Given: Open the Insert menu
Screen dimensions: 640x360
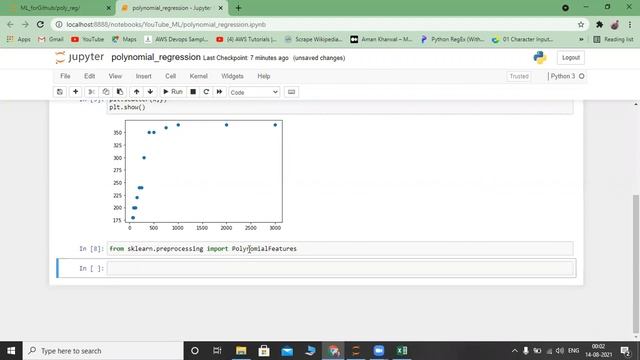Looking at the screenshot, I should click(143, 76).
